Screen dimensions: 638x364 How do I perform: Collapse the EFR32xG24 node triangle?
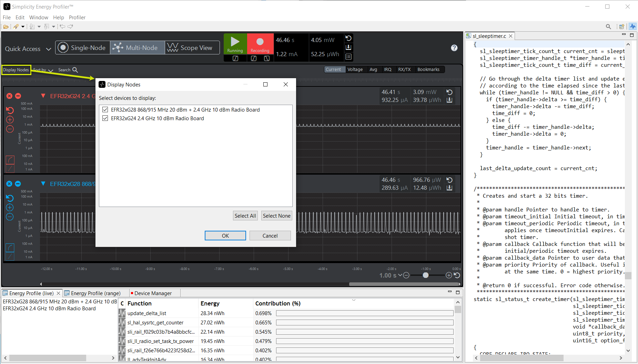pyautogui.click(x=43, y=96)
